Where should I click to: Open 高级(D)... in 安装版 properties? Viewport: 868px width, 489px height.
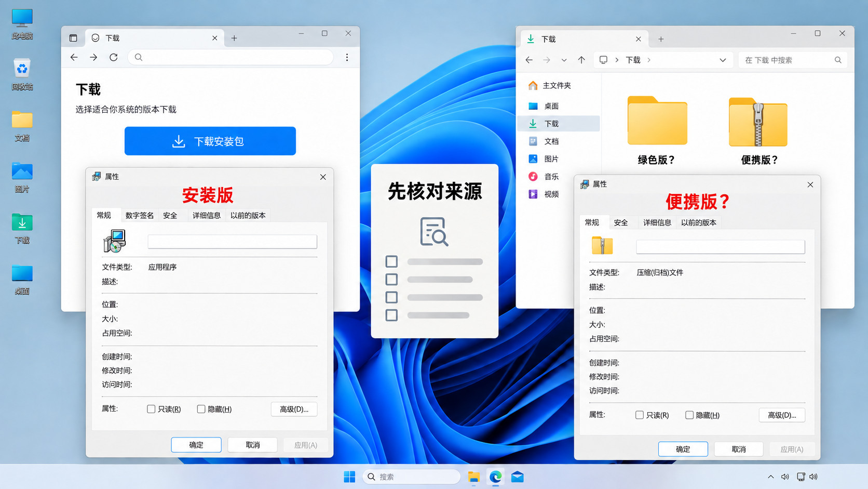click(294, 409)
